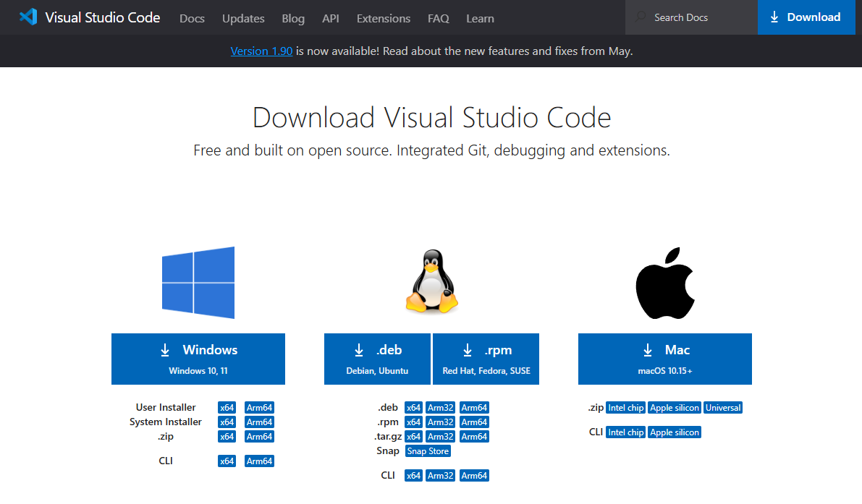This screenshot has width=862, height=504.
Task: Select x64 for Windows .zip
Action: 227,437
